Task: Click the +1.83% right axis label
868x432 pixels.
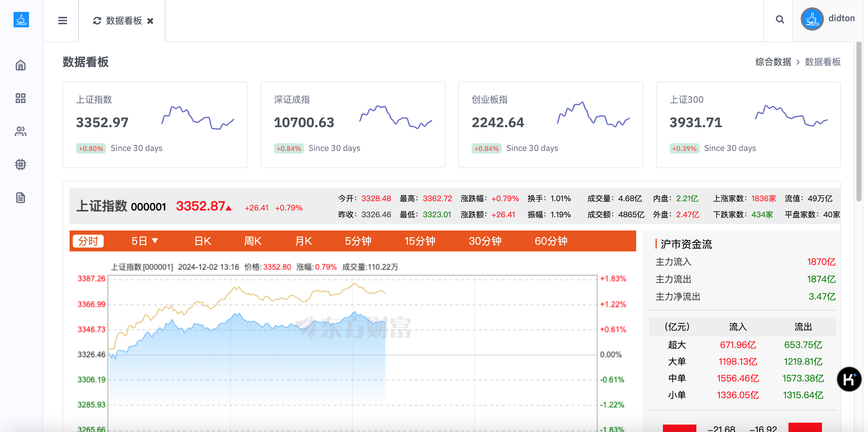Action: point(613,279)
